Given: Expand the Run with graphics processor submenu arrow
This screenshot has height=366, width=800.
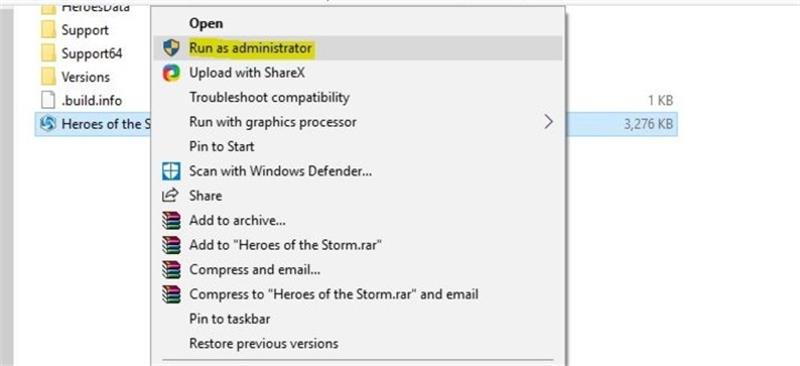Looking at the screenshot, I should (548, 122).
